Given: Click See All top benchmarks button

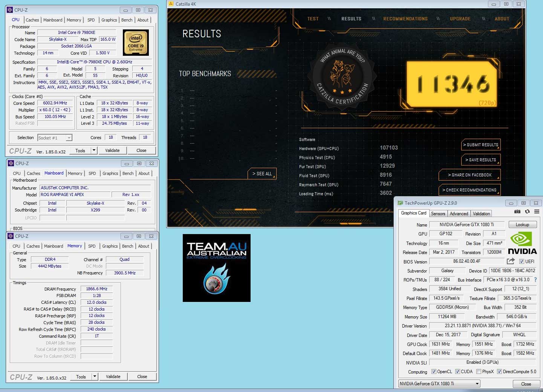Looking at the screenshot, I should click(262, 174).
